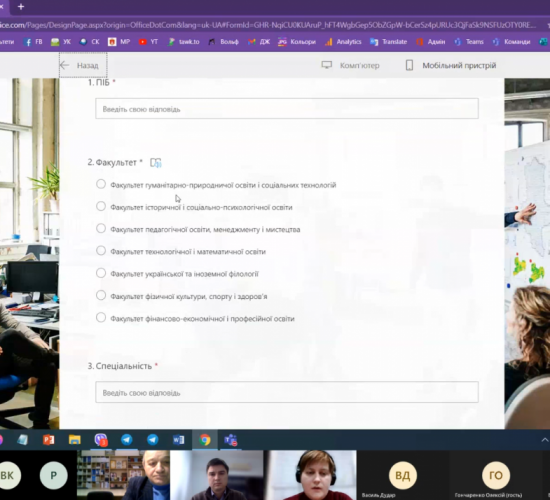Open the Translate bookmark
Screen dimensions: 550x500
[388, 42]
